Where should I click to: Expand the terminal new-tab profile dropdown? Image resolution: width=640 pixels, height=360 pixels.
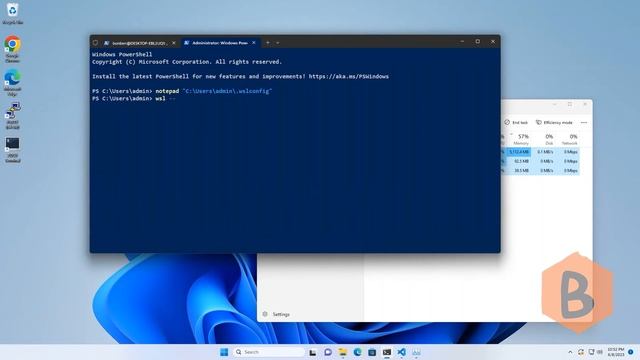coord(278,42)
